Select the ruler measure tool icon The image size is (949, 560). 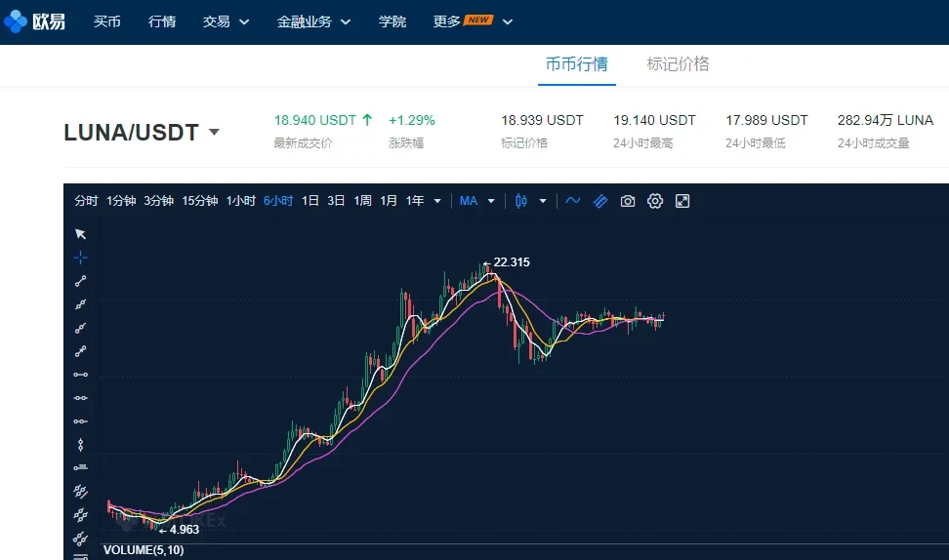click(600, 201)
